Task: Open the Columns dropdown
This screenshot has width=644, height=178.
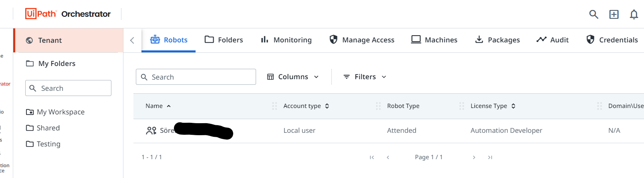Action: pyautogui.click(x=293, y=77)
